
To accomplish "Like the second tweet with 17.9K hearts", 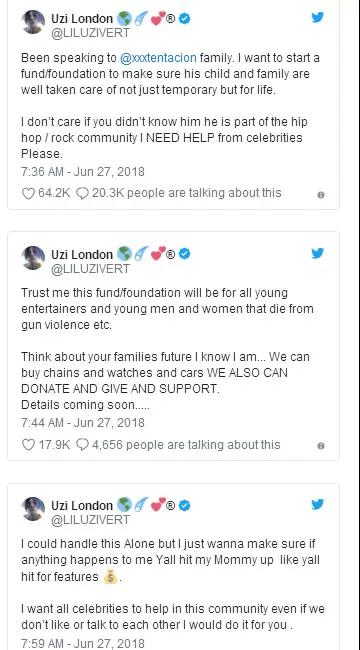I will click(x=28, y=445).
